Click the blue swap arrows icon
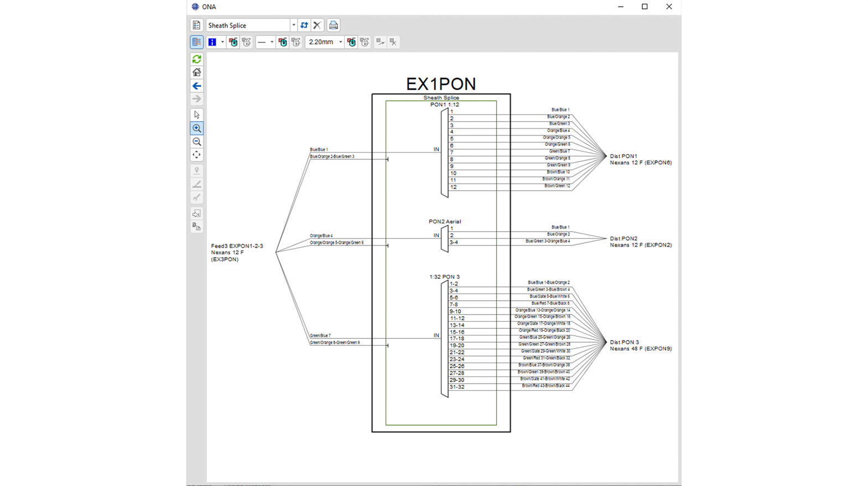This screenshot has height=486, width=868. click(x=304, y=25)
